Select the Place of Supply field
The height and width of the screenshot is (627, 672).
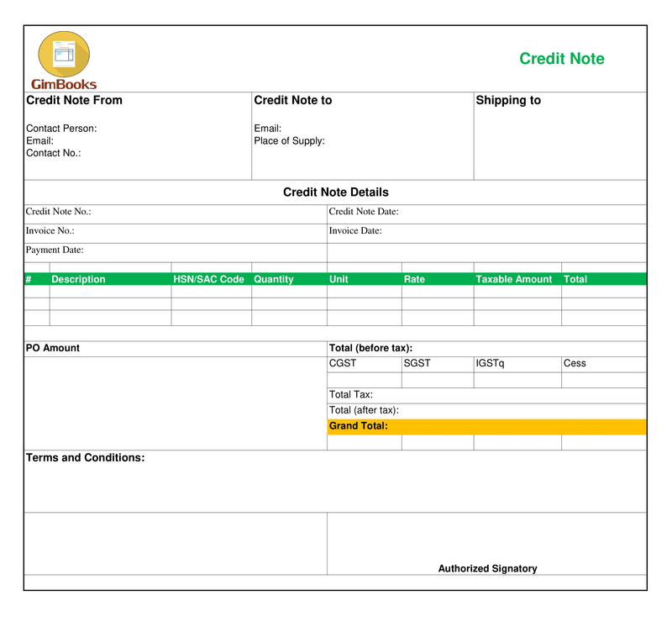pyautogui.click(x=290, y=141)
